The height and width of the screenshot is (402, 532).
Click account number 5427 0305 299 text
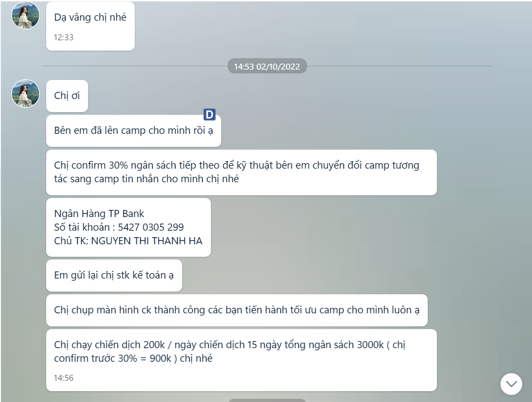pos(151,227)
